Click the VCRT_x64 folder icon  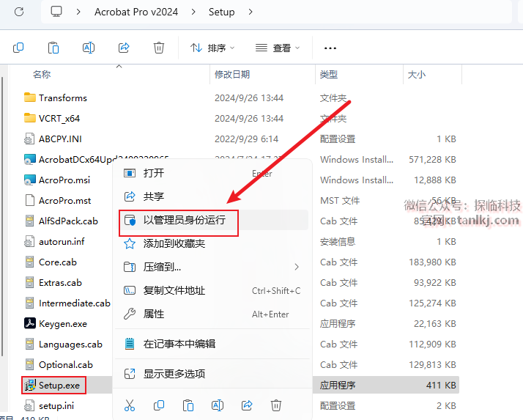pyautogui.click(x=30, y=118)
